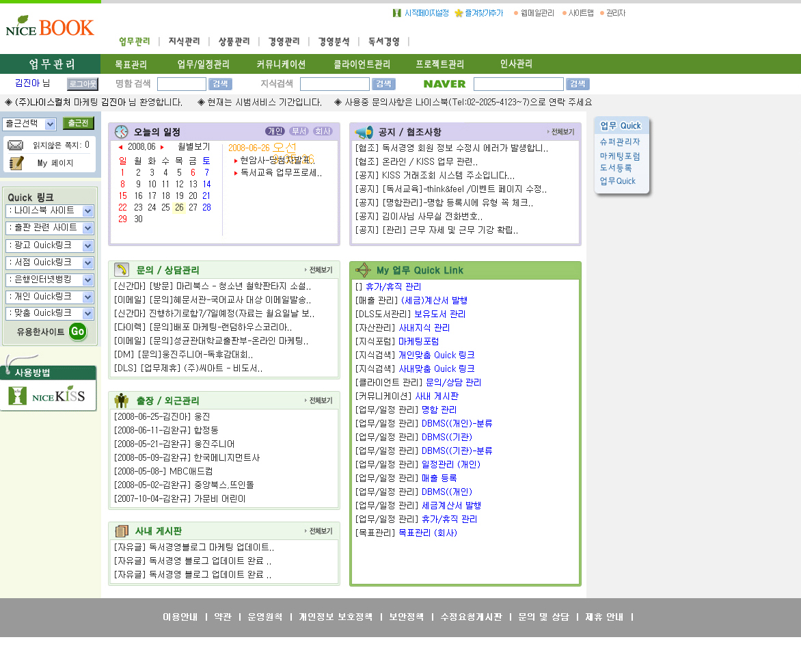Screen dimensions: 801x672
Task: Select 클라이언트관리 in green menu bar
Action: tap(362, 64)
